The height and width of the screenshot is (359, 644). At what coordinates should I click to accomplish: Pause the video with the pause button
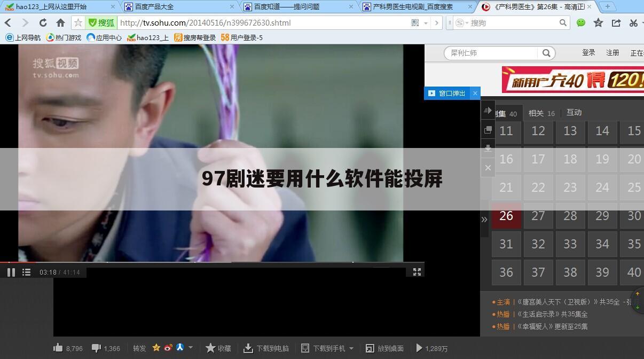tap(11, 272)
